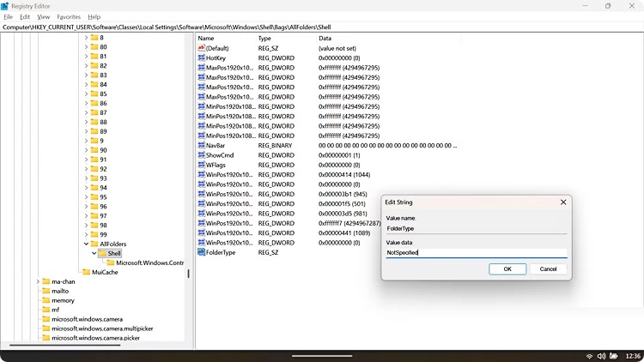Open Wi-Fi network tray icon
Image resolution: width=644 pixels, height=362 pixels.
point(589,356)
